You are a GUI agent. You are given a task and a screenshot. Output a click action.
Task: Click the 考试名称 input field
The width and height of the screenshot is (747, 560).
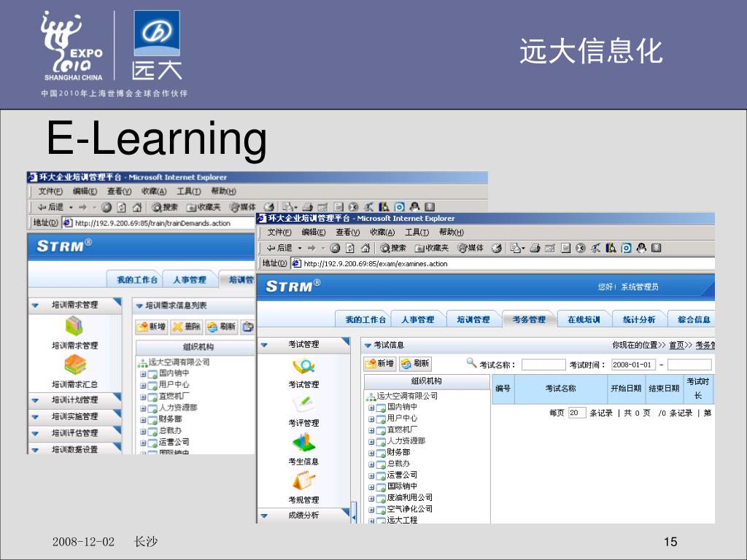pyautogui.click(x=543, y=365)
